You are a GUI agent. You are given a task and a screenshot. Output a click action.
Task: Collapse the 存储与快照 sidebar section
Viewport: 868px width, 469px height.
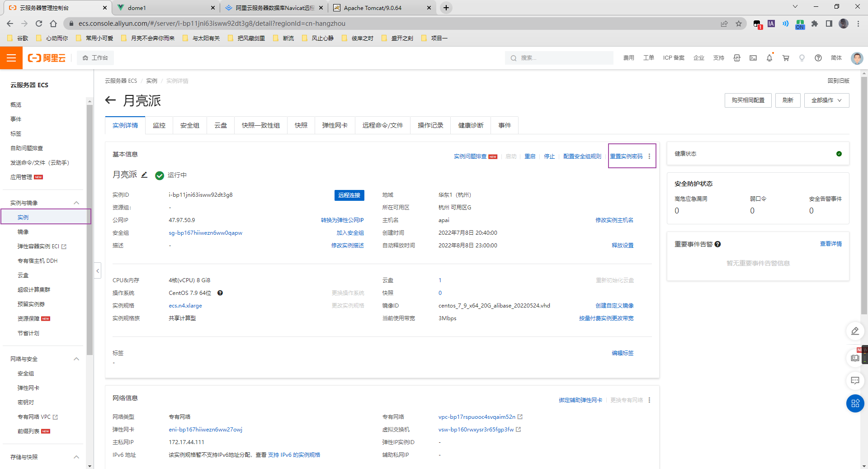[76, 457]
